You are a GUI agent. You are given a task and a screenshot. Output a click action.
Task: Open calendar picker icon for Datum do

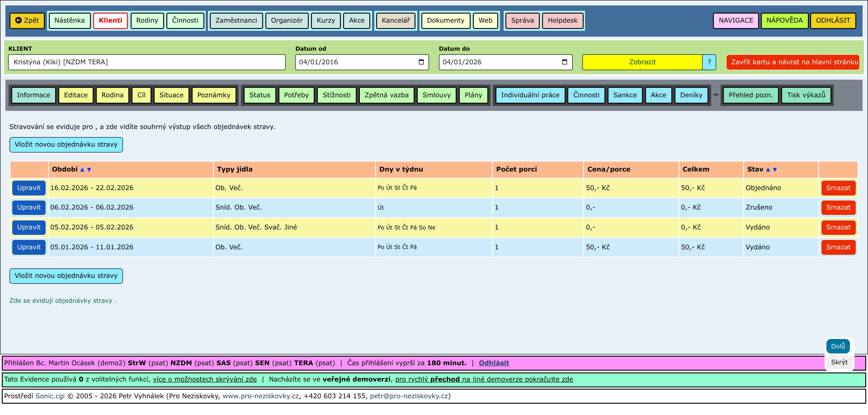pyautogui.click(x=565, y=62)
